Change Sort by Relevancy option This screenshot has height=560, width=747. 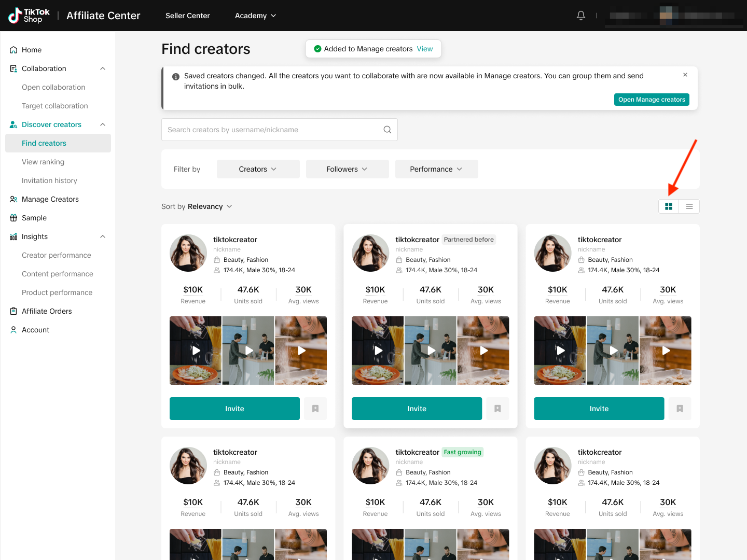[209, 206]
